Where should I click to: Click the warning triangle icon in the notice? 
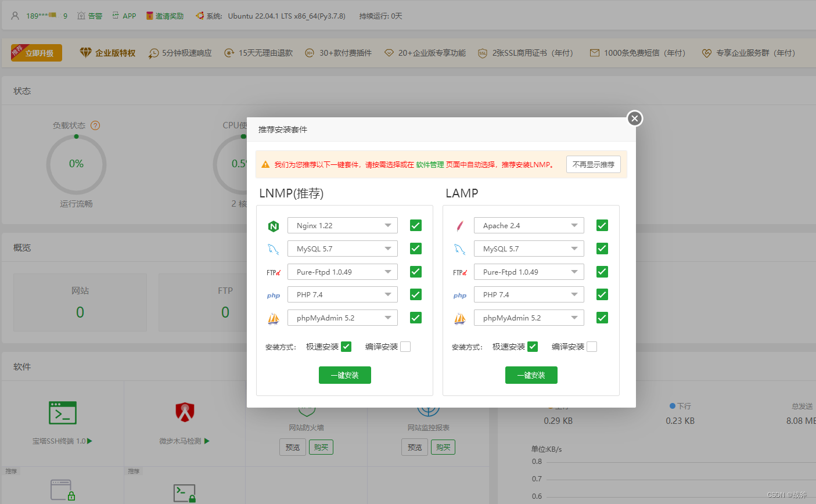pos(265,165)
